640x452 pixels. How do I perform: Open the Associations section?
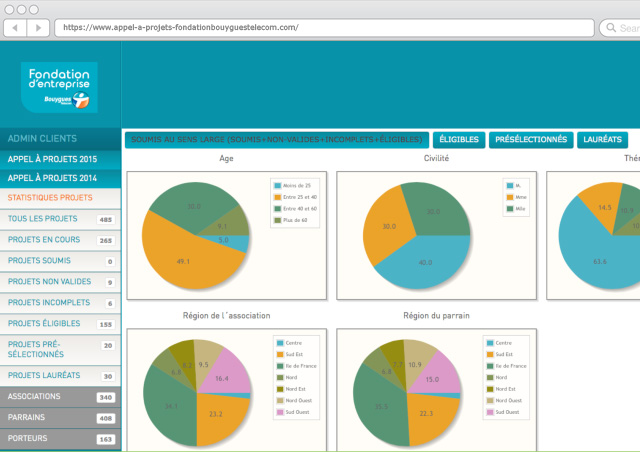[60, 396]
